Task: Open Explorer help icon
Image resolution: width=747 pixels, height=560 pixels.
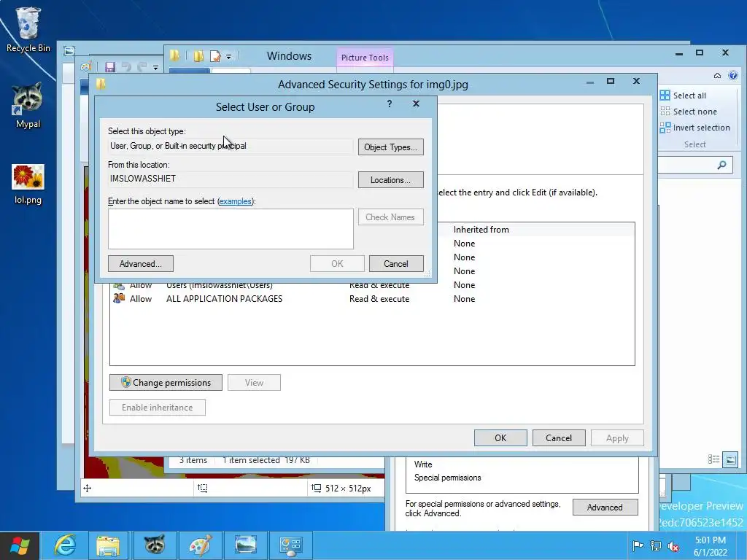Action: (733, 75)
